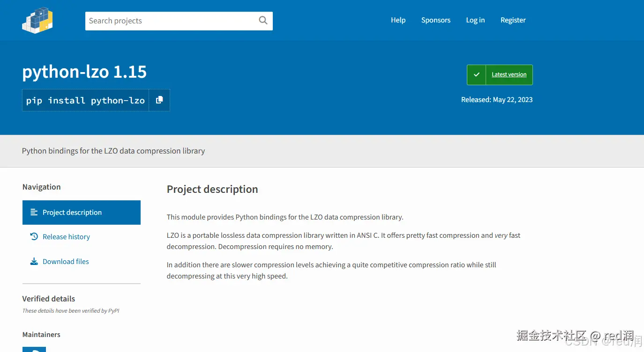The height and width of the screenshot is (352, 644).
Task: Click 'These details have been verified by PyPI'
Action: (x=71, y=311)
